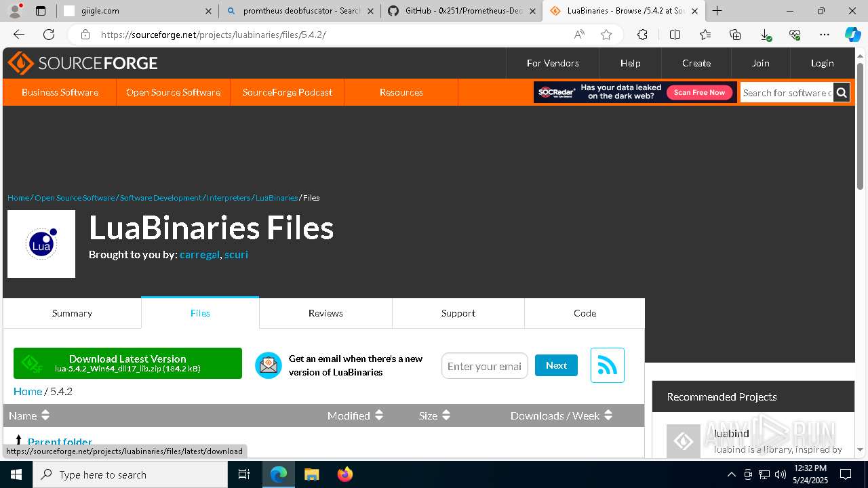Switch to the Reviews tab
868x488 pixels.
pos(325,313)
